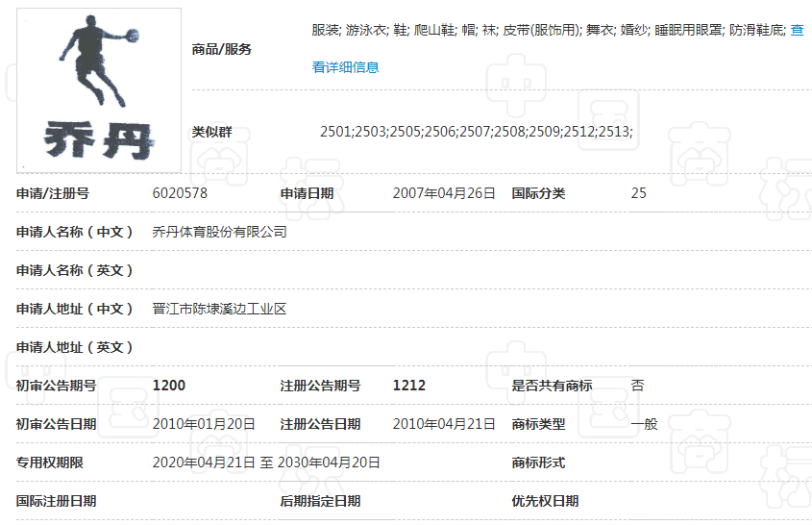
Task: Click the 国际分类 label
Action: click(x=538, y=193)
